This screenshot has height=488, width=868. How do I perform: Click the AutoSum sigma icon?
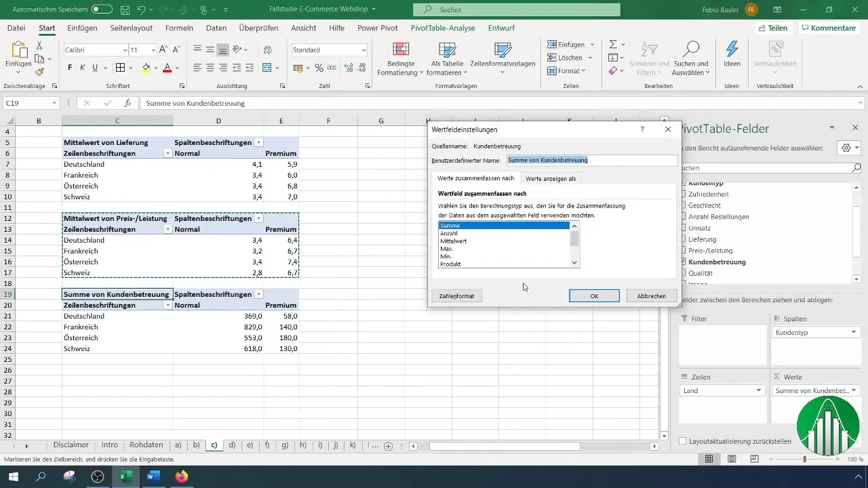point(612,44)
